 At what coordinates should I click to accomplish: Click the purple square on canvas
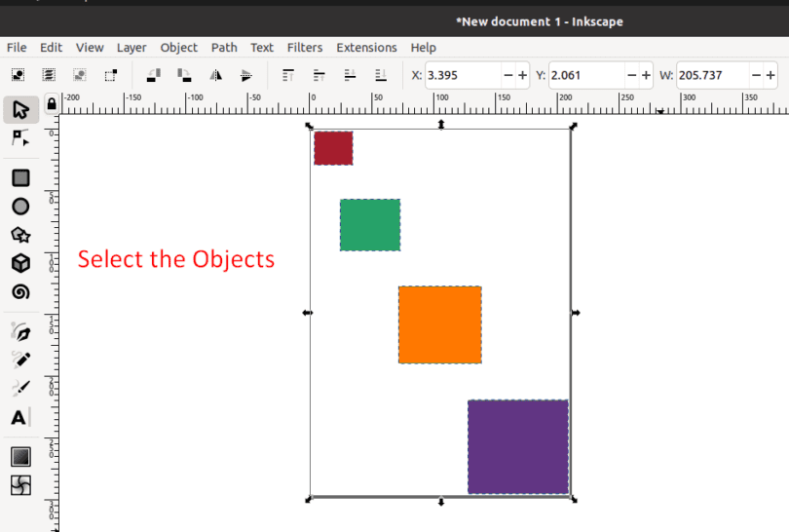click(518, 447)
